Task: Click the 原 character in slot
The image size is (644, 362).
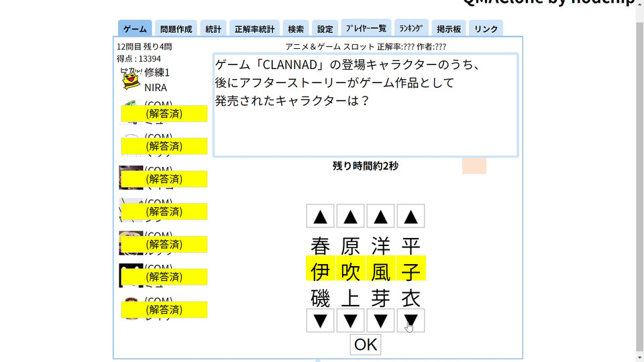Action: point(350,246)
